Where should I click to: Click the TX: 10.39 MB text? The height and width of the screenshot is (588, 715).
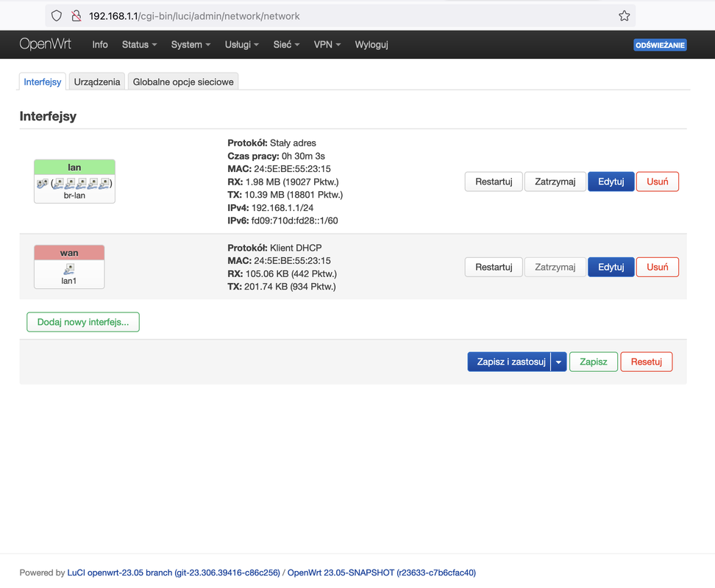pyautogui.click(x=285, y=195)
